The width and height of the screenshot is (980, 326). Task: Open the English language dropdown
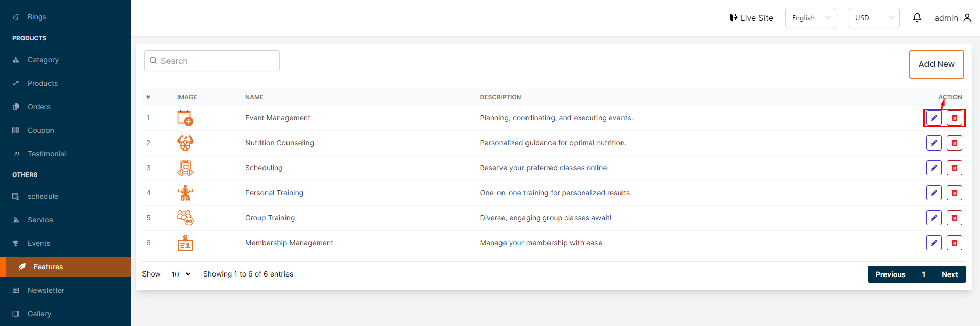click(810, 18)
